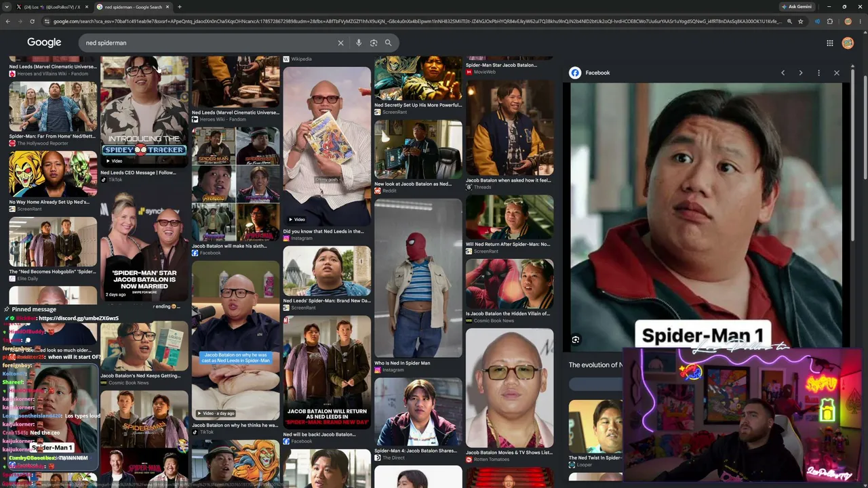Open Search by image camera icon in search bar
This screenshot has width=868, height=488.
pos(374,43)
